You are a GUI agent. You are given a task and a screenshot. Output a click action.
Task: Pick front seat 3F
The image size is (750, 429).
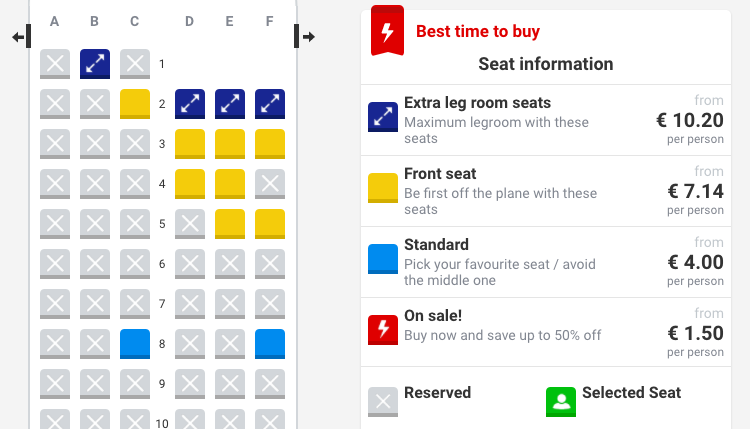(x=270, y=144)
